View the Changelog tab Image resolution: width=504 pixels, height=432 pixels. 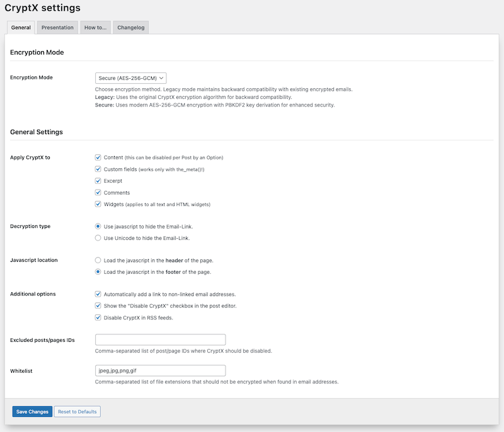(131, 28)
